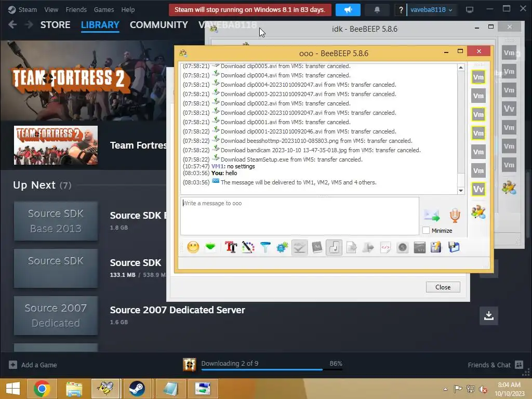The width and height of the screenshot is (532, 399).
Task: Click the chat log scroll-down arrow
Action: coord(461,191)
